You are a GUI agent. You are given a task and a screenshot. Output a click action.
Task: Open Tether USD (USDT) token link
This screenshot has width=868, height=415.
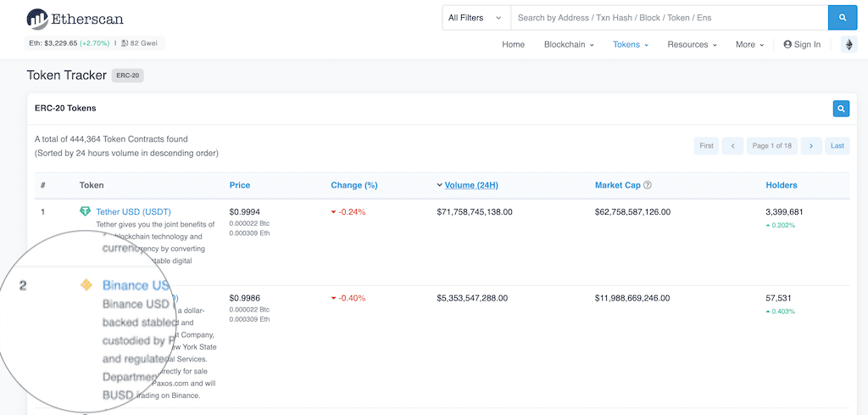(x=133, y=211)
